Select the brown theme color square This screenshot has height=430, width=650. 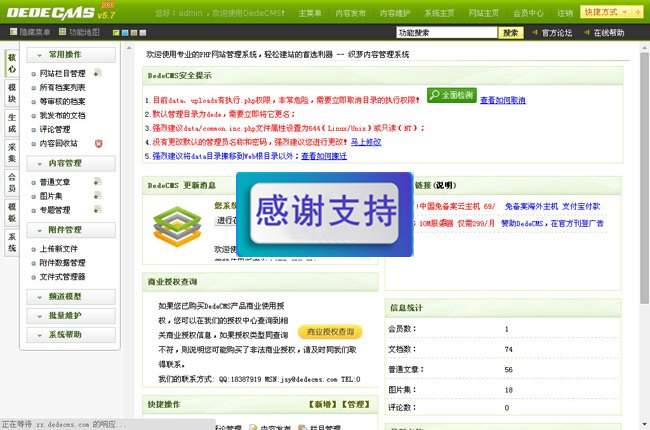click(x=134, y=33)
